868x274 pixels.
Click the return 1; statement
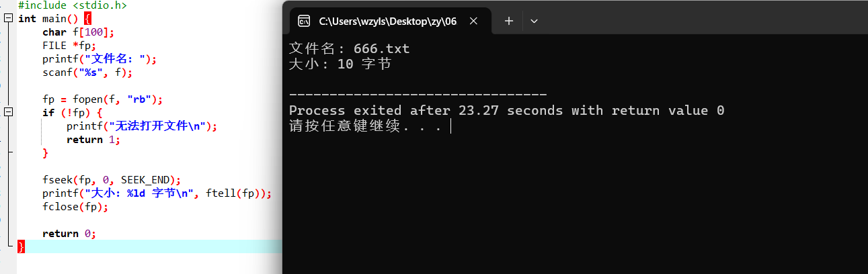[93, 140]
